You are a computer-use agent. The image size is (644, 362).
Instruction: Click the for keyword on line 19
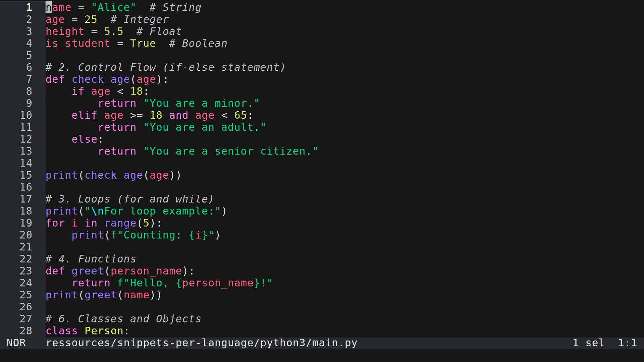[55, 223]
